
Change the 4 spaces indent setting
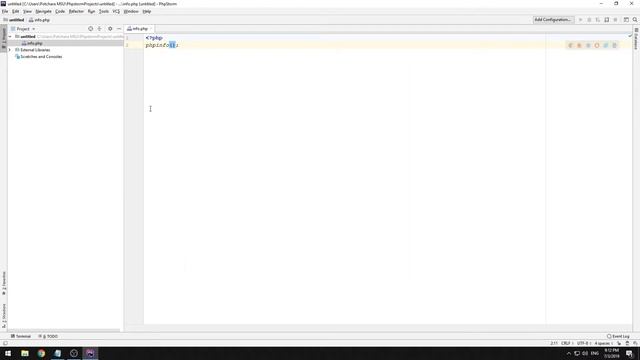point(603,343)
